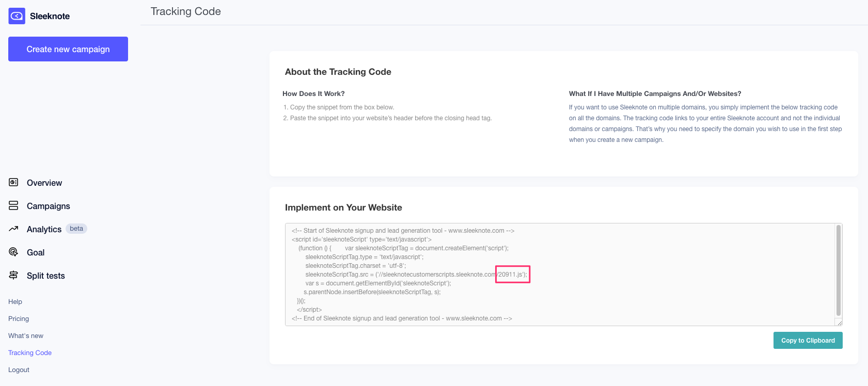Screen dimensions: 868x386
Task: Open the Help link
Action: click(15, 301)
